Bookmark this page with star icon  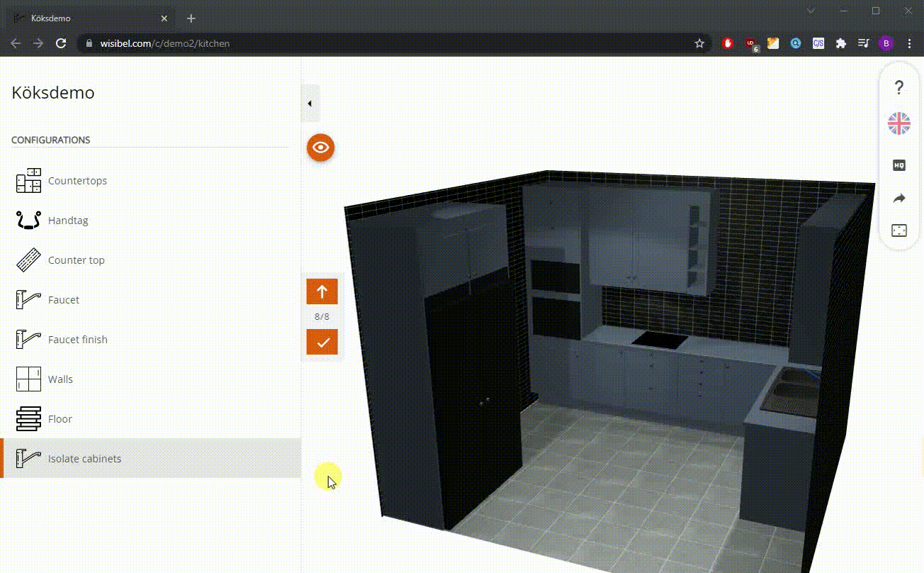coord(699,43)
